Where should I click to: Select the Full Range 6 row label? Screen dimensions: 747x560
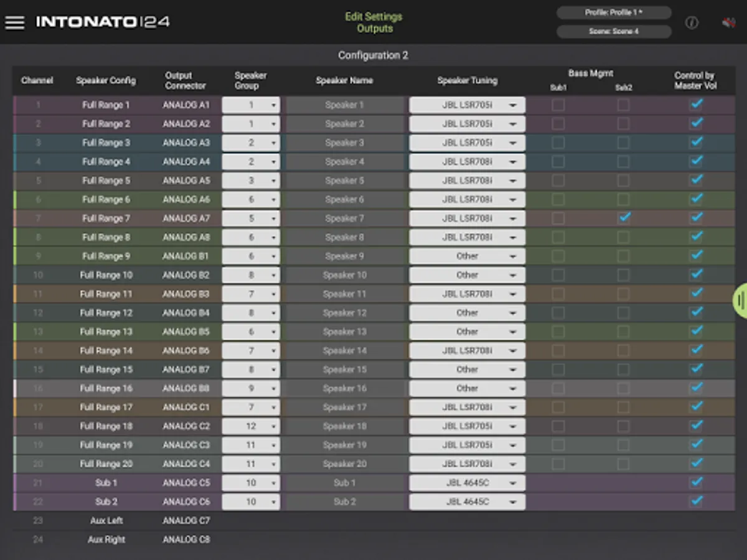[x=106, y=200]
